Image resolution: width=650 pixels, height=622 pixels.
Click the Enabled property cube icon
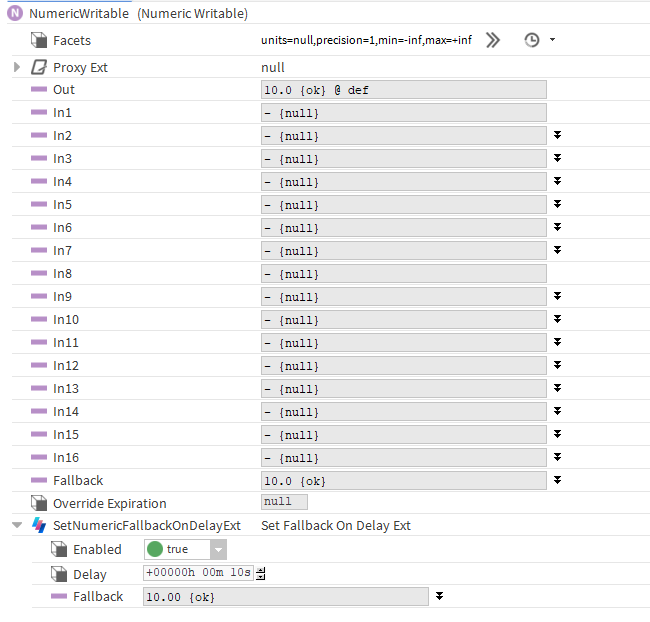(x=59, y=549)
